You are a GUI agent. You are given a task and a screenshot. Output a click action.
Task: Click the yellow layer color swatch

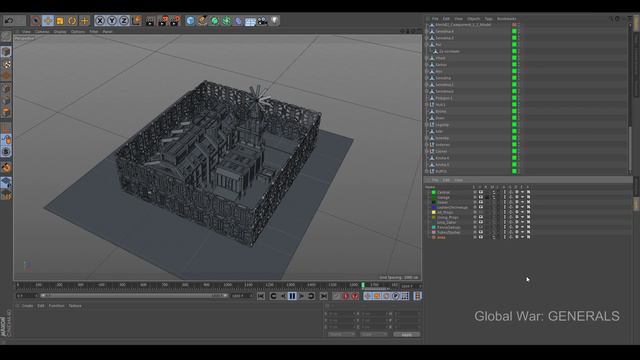pyautogui.click(x=434, y=212)
